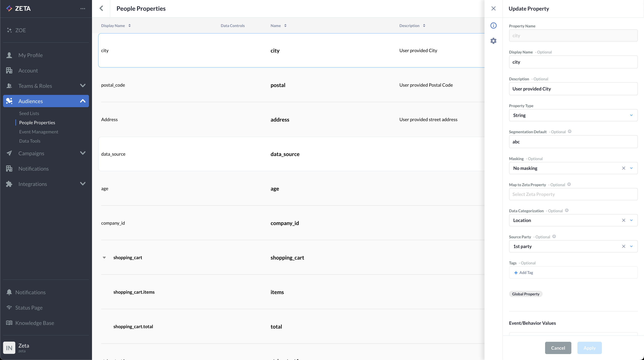Viewport: 644px width, 360px height.
Task: Click the Description field with User provided City
Action: coord(573,89)
